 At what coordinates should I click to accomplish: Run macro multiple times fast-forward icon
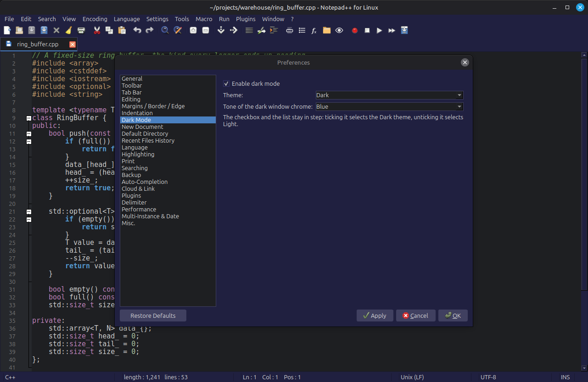pos(392,30)
